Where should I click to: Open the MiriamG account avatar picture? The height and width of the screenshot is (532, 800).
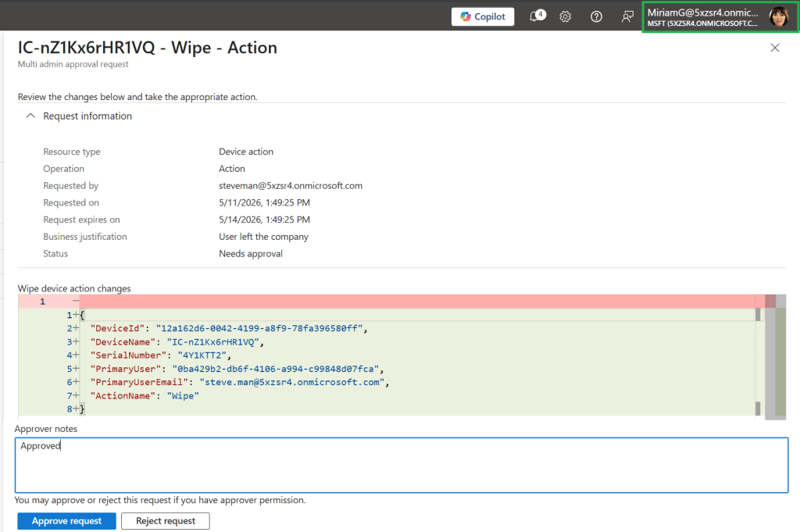coord(779,17)
